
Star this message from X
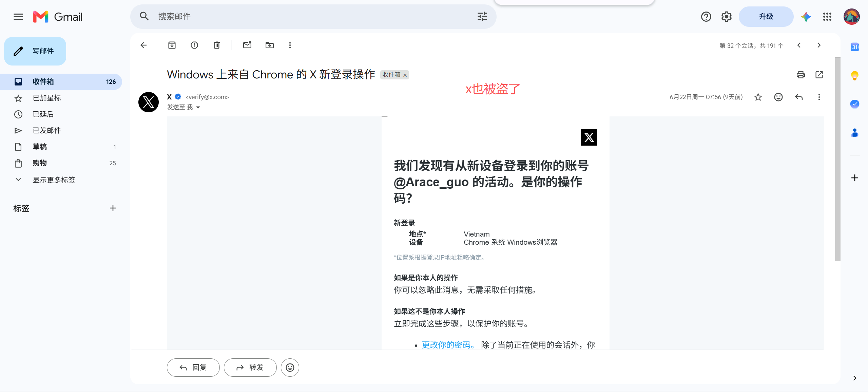[x=758, y=97]
